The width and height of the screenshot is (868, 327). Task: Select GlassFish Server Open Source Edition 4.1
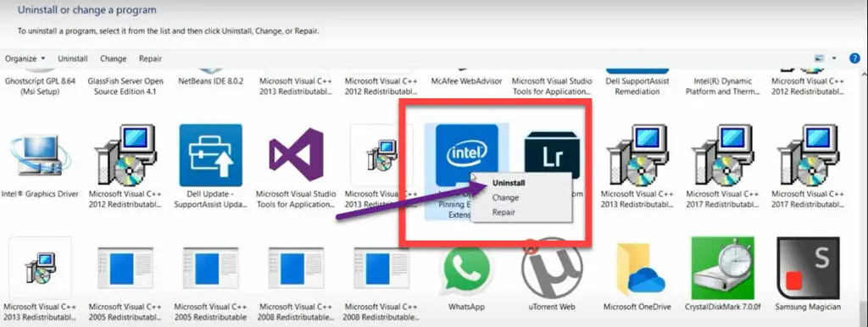pyautogui.click(x=125, y=86)
